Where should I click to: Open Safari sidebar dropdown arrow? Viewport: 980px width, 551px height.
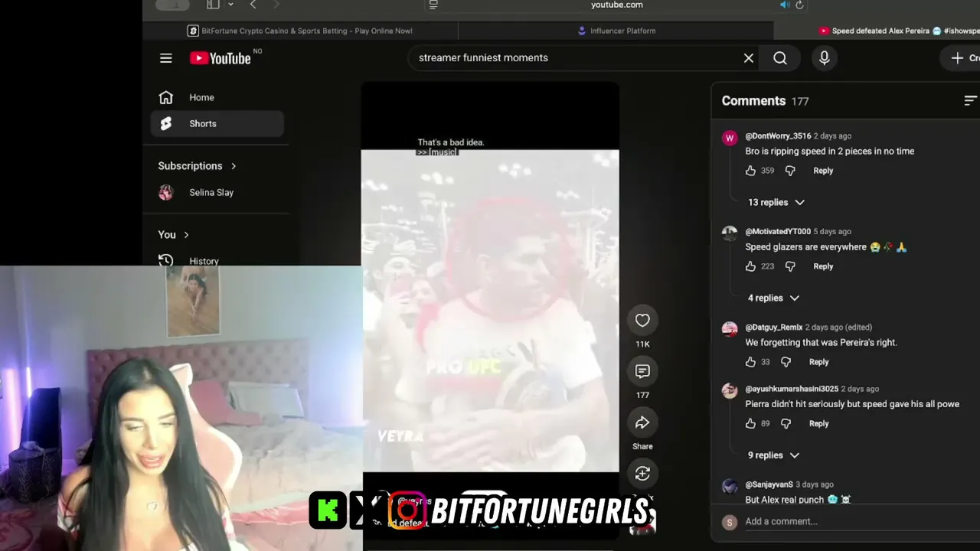[230, 5]
